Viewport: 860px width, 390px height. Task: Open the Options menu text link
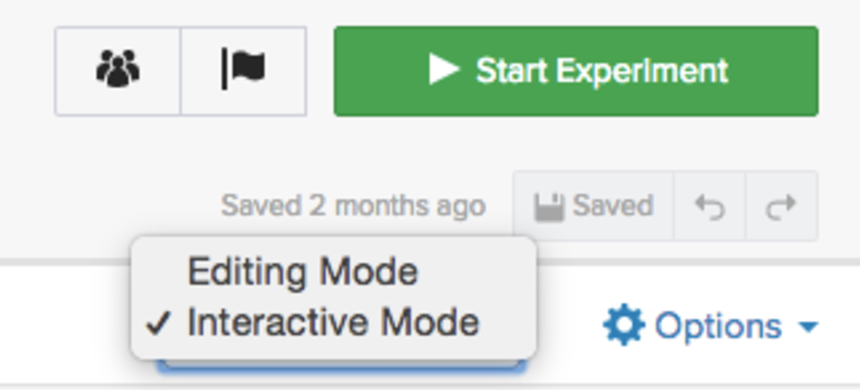pyautogui.click(x=718, y=326)
